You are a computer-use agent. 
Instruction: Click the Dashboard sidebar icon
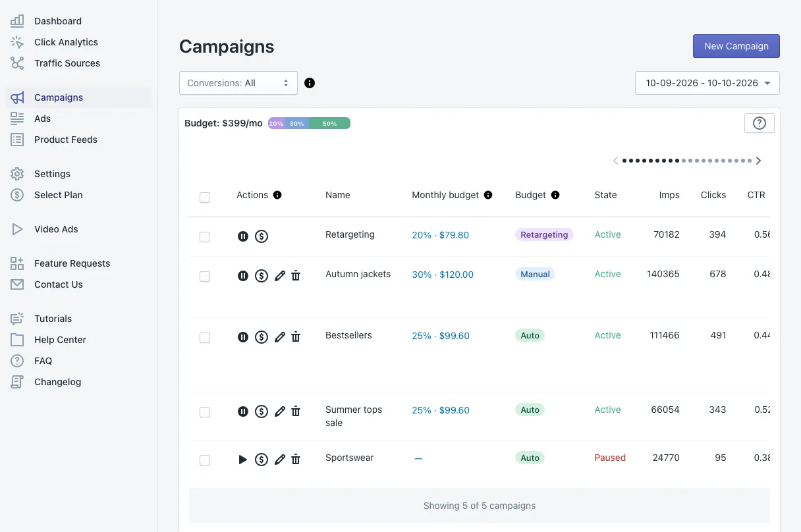pyautogui.click(x=17, y=21)
